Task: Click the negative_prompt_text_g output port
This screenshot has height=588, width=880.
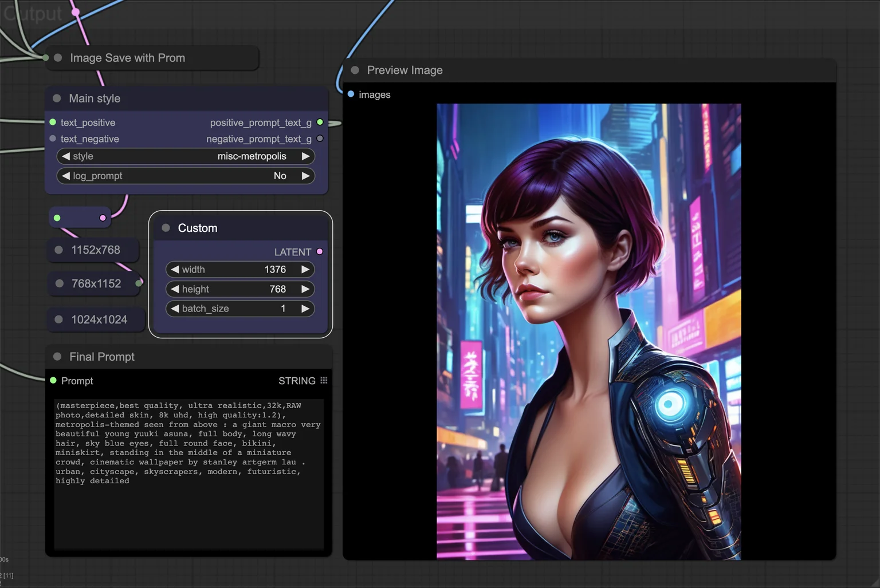Action: (x=320, y=139)
